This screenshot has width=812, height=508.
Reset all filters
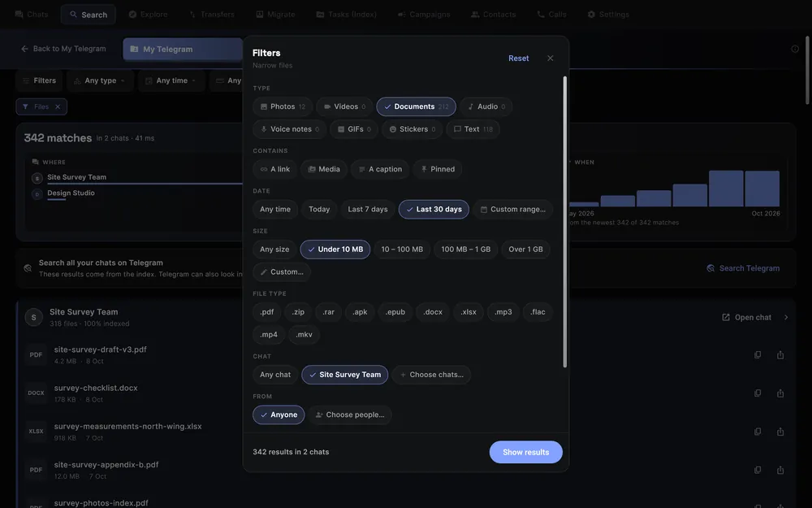point(518,58)
